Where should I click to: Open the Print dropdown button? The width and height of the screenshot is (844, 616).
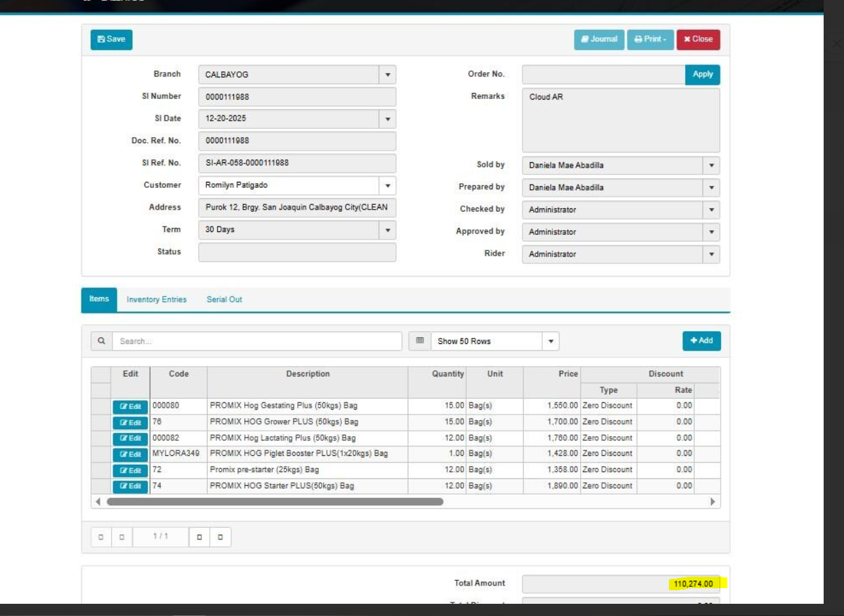point(650,39)
